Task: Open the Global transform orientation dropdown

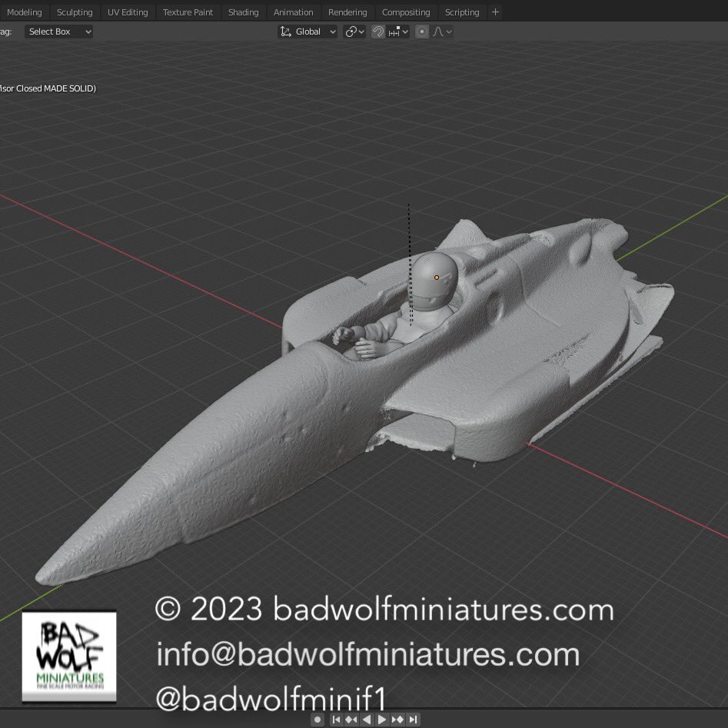Action: pos(307,32)
